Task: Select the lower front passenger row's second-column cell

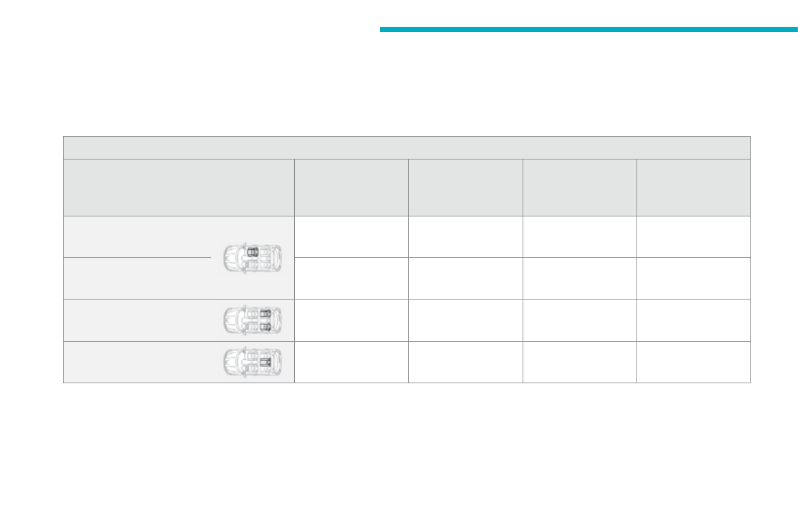Action: pyautogui.click(x=351, y=278)
